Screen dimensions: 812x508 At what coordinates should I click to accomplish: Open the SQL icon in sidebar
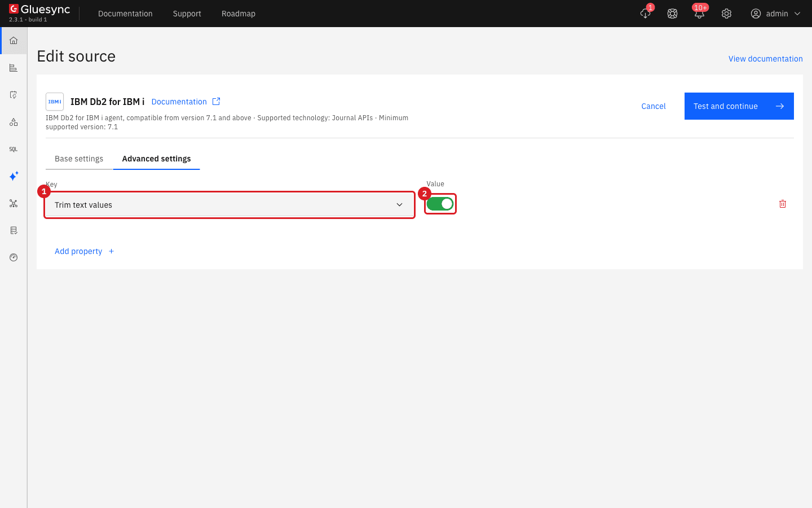point(14,149)
